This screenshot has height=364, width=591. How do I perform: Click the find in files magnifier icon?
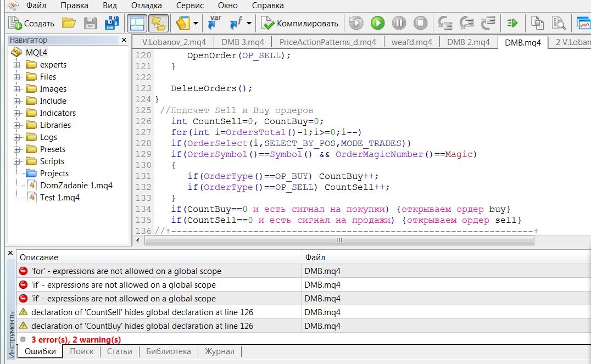tap(559, 24)
